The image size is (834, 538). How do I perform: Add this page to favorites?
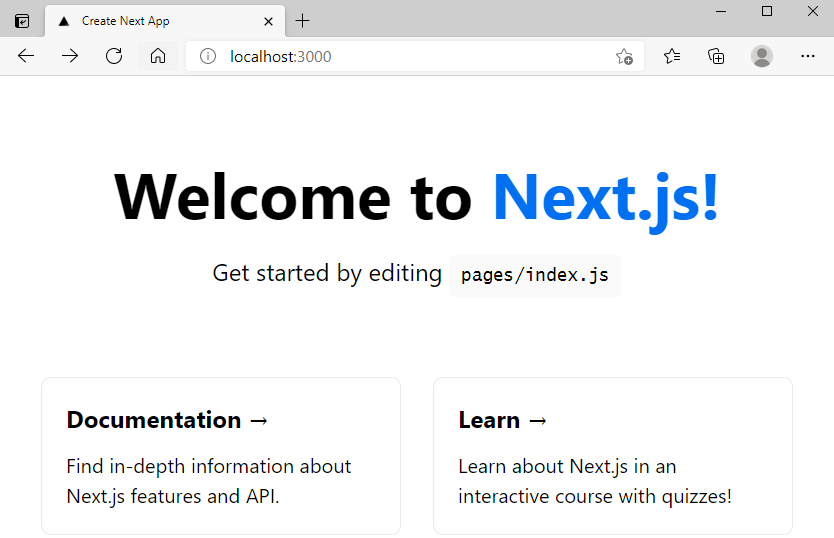click(624, 56)
